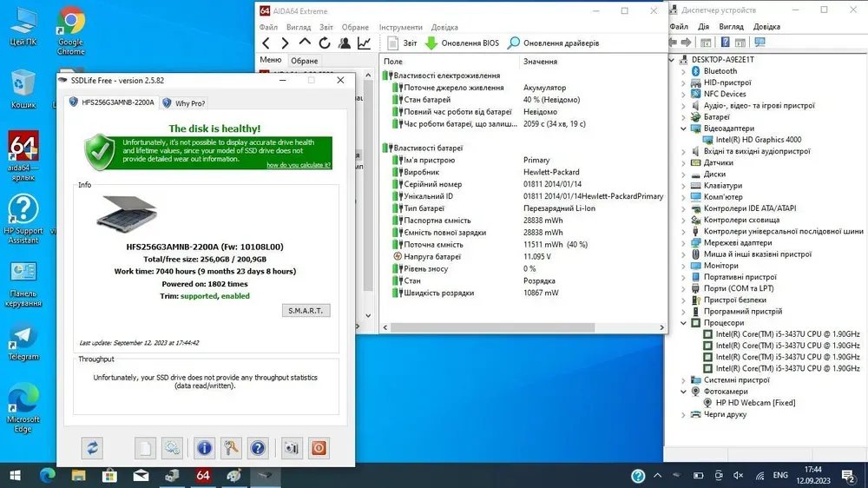Open SSDLife info (blue i) icon
Screen dimensions: 868x488
click(205, 448)
